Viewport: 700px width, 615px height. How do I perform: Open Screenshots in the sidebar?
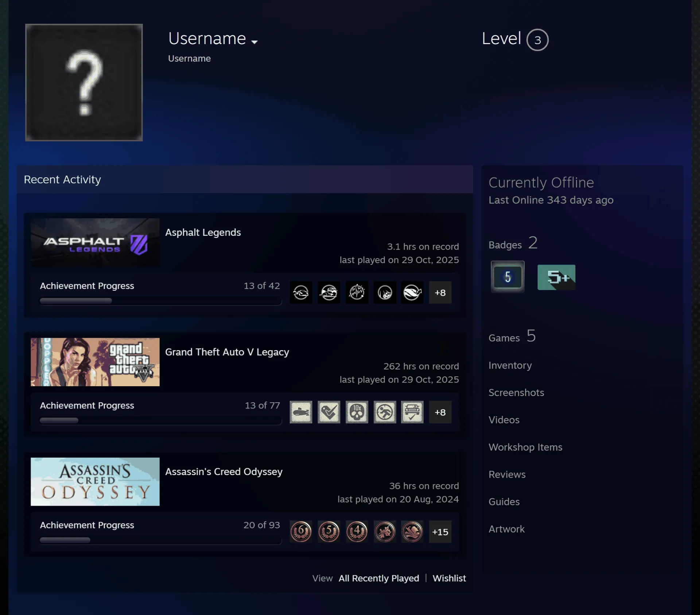516,392
